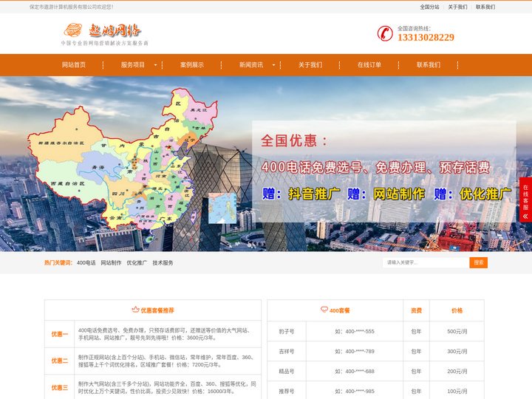Screen dimensions: 532x399
Task: Click the 价格 column header
Action: (457, 310)
